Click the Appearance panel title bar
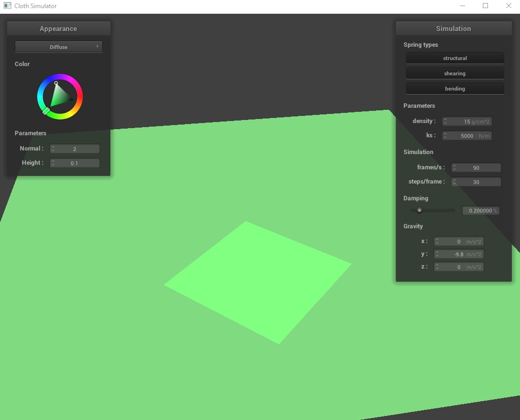This screenshot has width=520, height=420. click(59, 28)
